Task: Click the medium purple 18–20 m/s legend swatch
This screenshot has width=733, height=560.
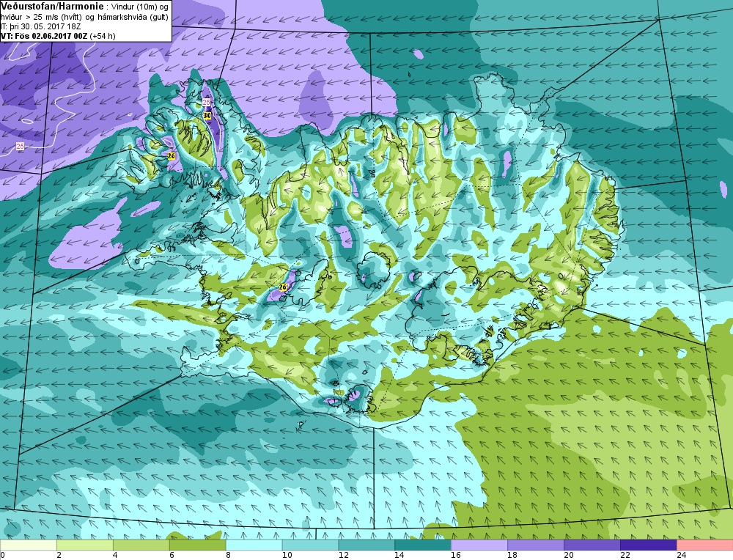Action: click(x=535, y=545)
